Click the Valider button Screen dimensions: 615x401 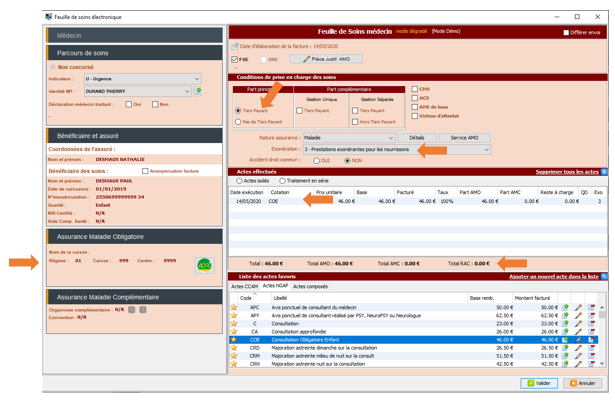[x=540, y=383]
